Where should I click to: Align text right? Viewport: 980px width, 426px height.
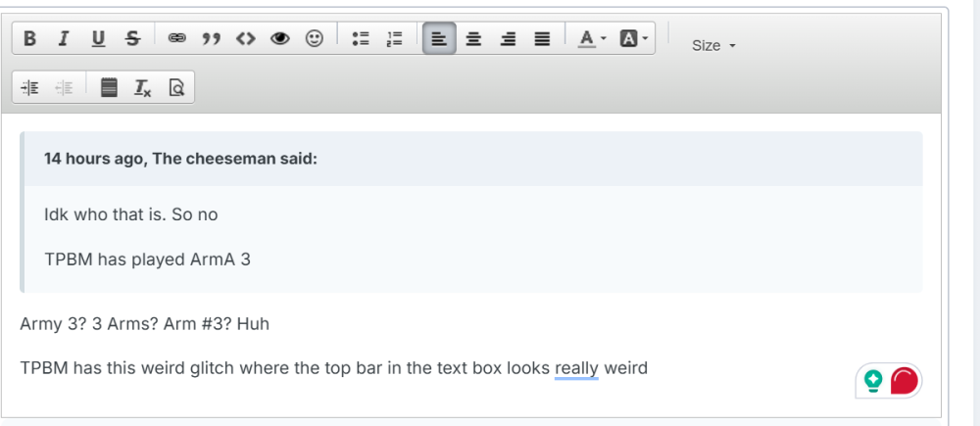[509, 39]
